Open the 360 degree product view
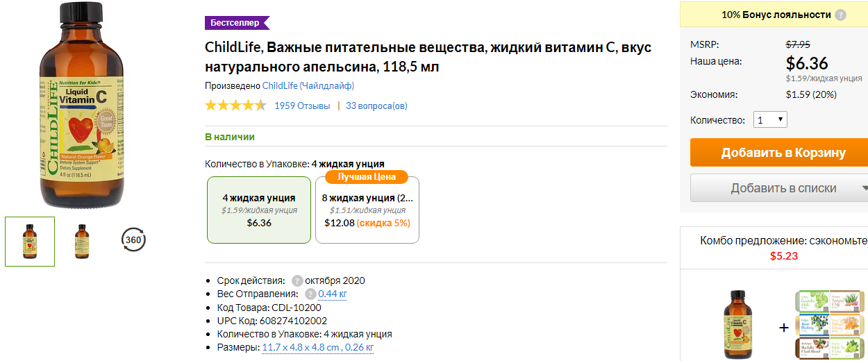Image resolution: width=868 pixels, height=361 pixels. pyautogui.click(x=133, y=240)
